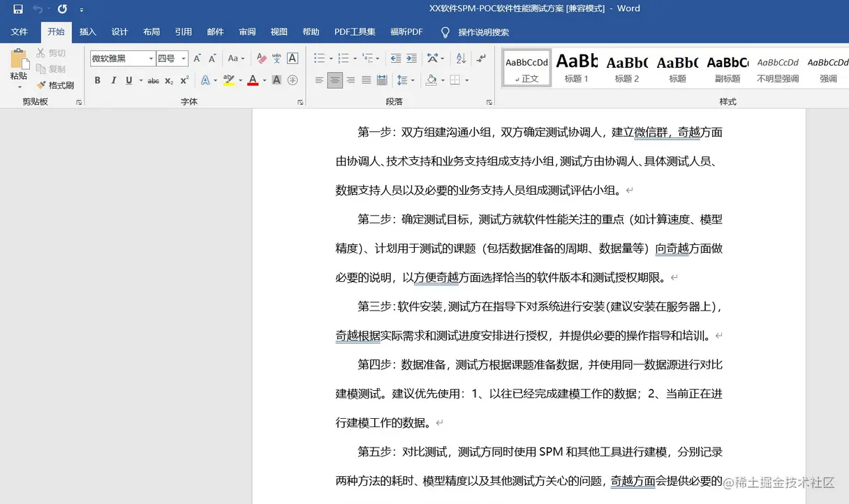Viewport: 849px width, 504px height.
Task: Apply the yellow text highlight color
Action: pos(228,80)
